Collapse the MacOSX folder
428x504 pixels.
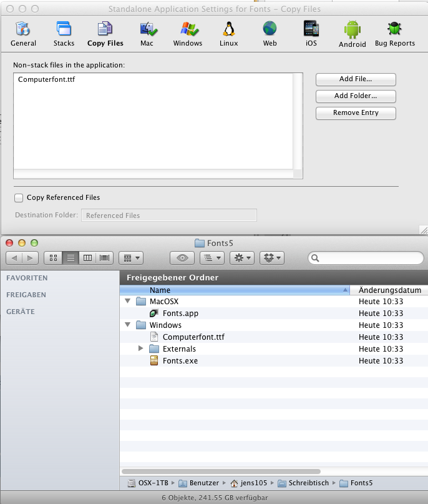coord(128,302)
